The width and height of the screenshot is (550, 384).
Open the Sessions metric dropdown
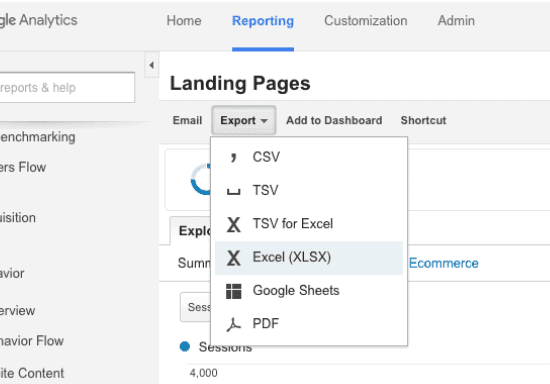pyautogui.click(x=196, y=307)
